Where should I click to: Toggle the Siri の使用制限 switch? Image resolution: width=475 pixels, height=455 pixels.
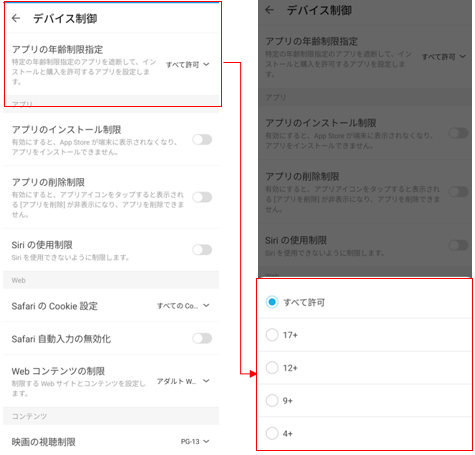click(202, 250)
